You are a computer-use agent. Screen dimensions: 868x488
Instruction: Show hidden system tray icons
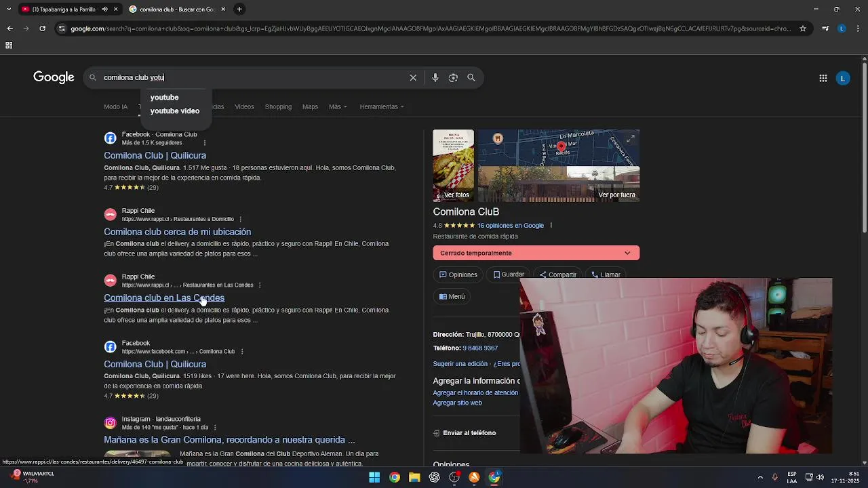pos(760,477)
